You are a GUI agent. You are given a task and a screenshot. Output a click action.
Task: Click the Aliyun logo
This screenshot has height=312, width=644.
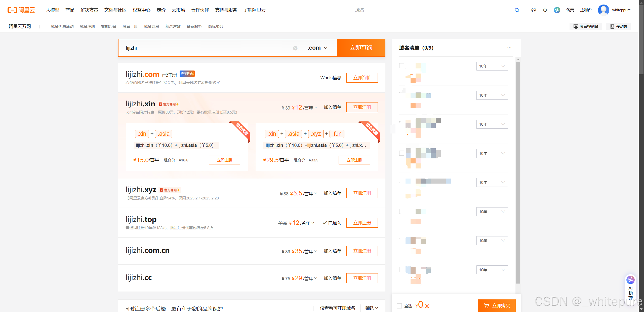tap(21, 10)
